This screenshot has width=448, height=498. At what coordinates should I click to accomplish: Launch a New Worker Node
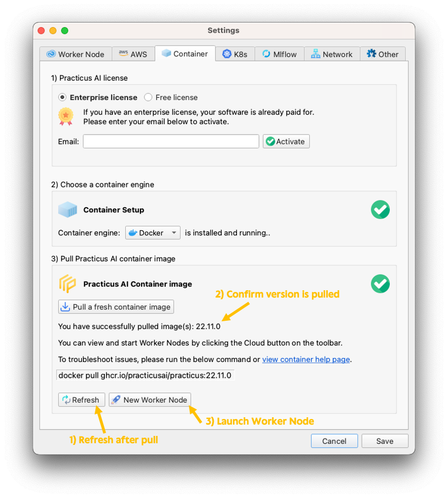coord(150,400)
